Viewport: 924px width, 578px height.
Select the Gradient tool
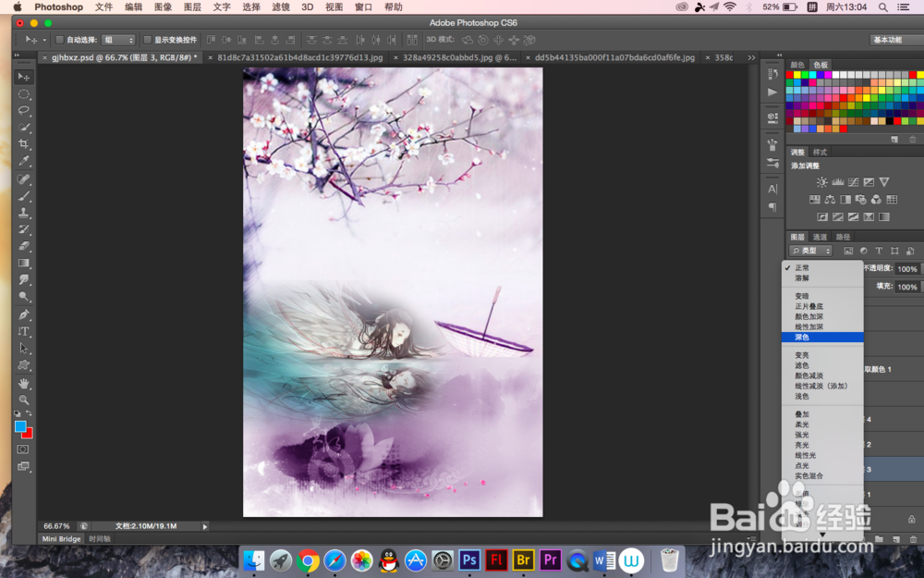pyautogui.click(x=24, y=263)
